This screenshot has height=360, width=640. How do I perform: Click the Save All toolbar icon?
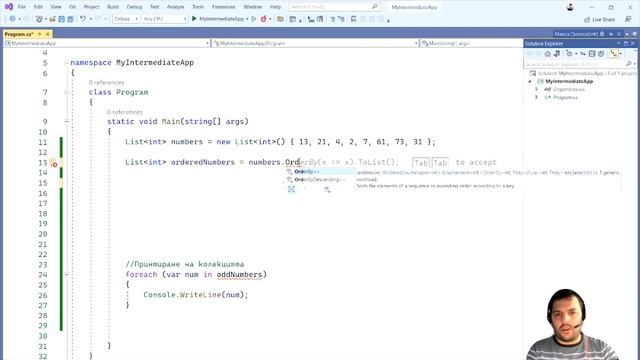tap(70, 19)
